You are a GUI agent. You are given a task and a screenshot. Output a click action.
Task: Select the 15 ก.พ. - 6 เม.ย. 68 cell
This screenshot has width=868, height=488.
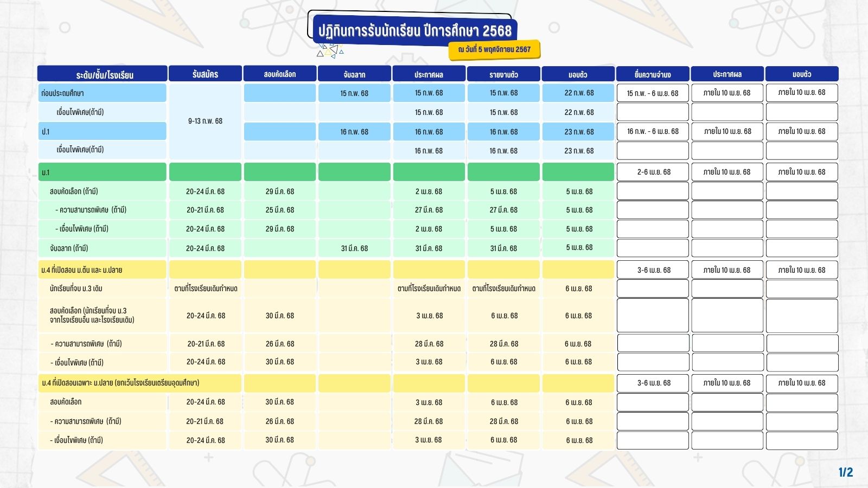[x=653, y=93]
